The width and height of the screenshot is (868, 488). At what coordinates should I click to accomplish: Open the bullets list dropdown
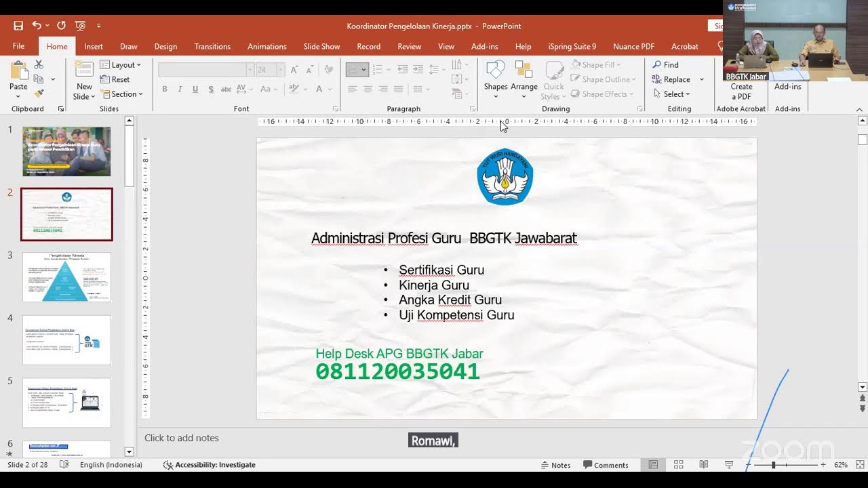click(364, 70)
